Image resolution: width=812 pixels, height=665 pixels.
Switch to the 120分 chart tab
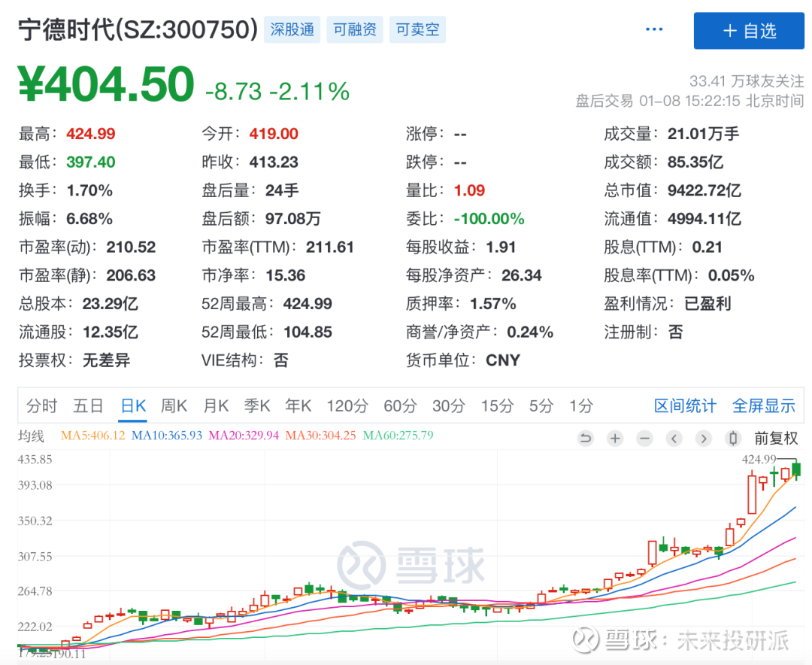coord(347,405)
